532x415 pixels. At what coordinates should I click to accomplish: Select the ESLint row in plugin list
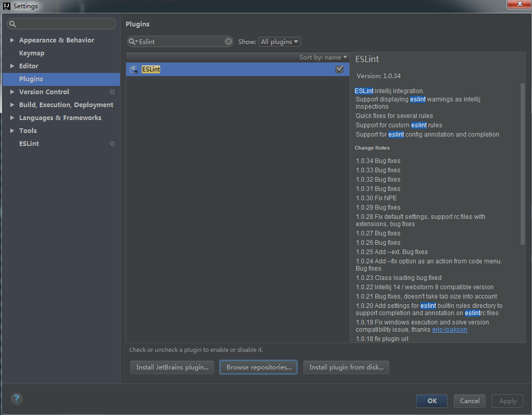(x=237, y=69)
